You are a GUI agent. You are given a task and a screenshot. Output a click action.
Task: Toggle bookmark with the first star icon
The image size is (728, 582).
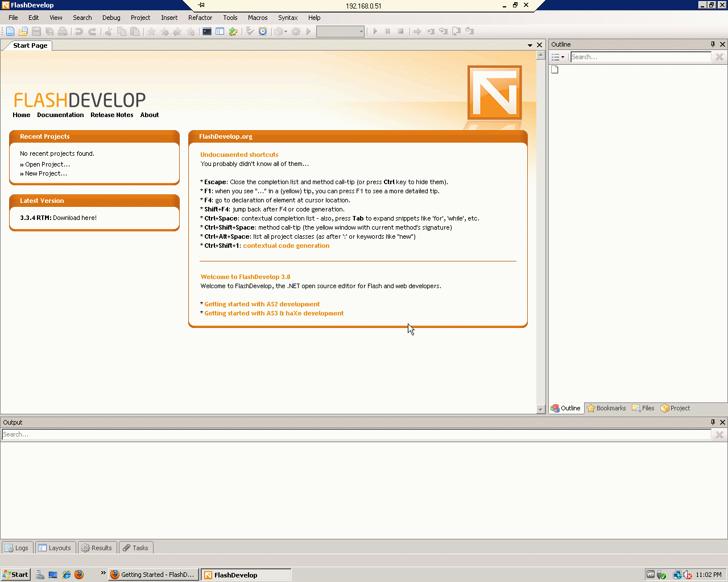click(x=151, y=31)
